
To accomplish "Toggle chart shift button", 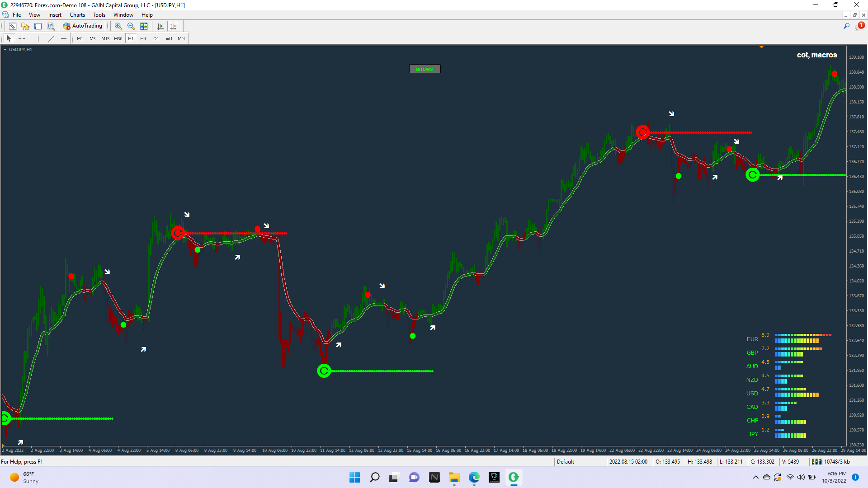I will click(x=173, y=26).
